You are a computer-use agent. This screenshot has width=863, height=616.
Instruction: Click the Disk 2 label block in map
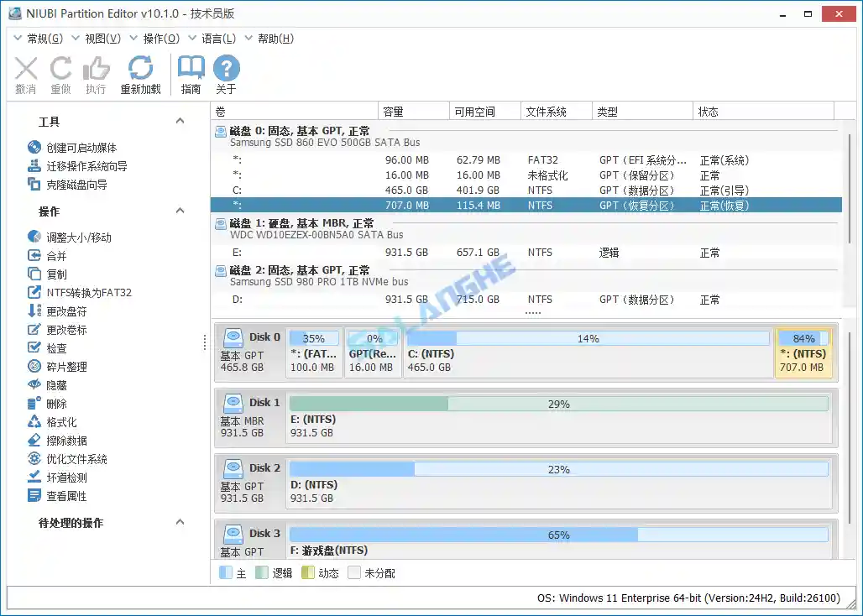[250, 483]
